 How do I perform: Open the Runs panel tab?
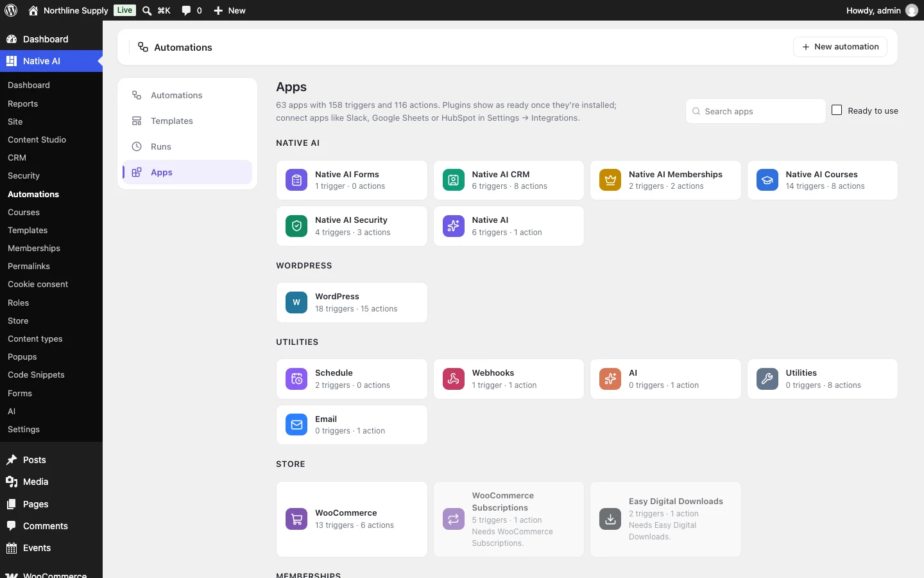(x=187, y=146)
